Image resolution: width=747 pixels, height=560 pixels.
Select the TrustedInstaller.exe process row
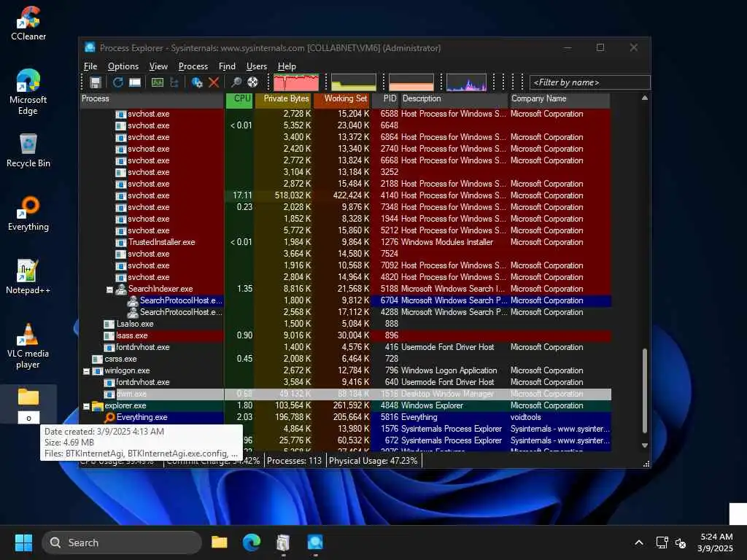(x=345, y=242)
